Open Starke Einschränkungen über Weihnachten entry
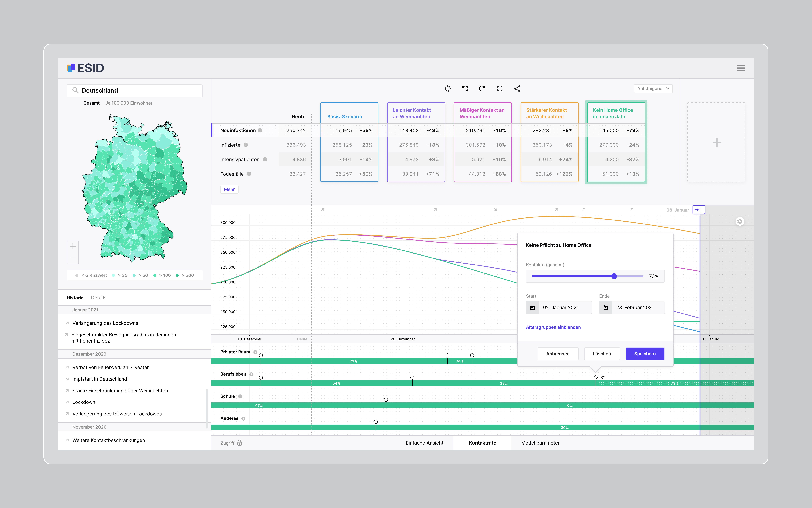The image size is (812, 508). coord(120,391)
